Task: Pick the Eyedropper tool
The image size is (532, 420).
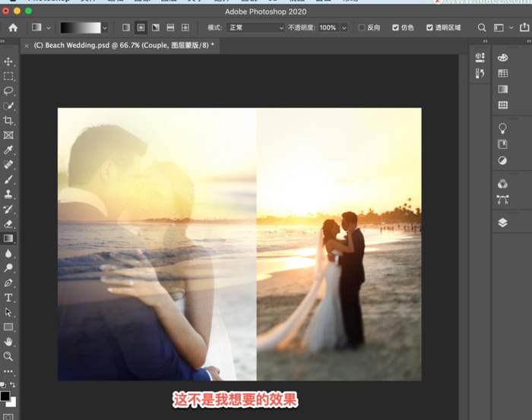Action: [x=8, y=150]
